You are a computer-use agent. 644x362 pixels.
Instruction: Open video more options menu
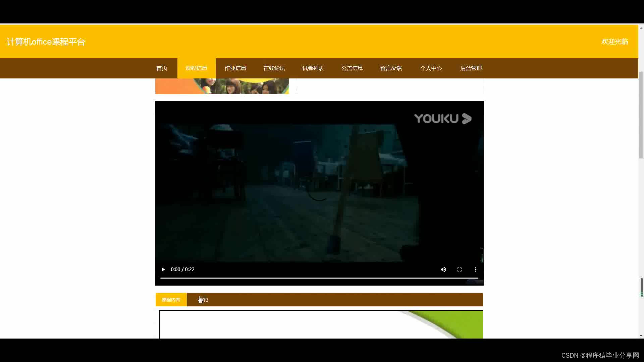[x=475, y=269]
